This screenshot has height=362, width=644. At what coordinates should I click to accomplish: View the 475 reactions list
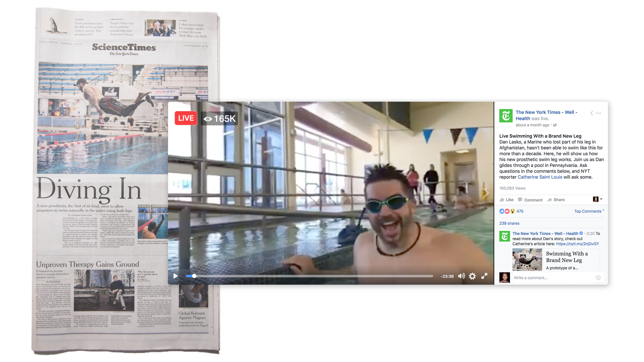pos(520,211)
